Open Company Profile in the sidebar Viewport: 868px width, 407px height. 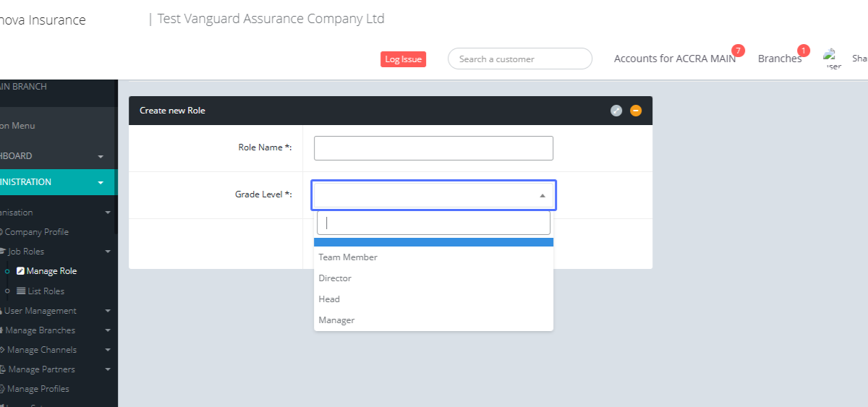pos(36,232)
